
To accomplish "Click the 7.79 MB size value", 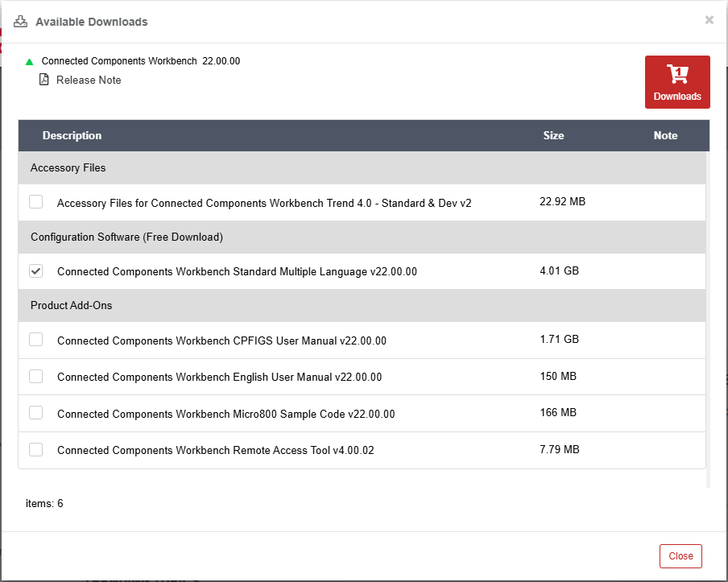I will click(560, 449).
